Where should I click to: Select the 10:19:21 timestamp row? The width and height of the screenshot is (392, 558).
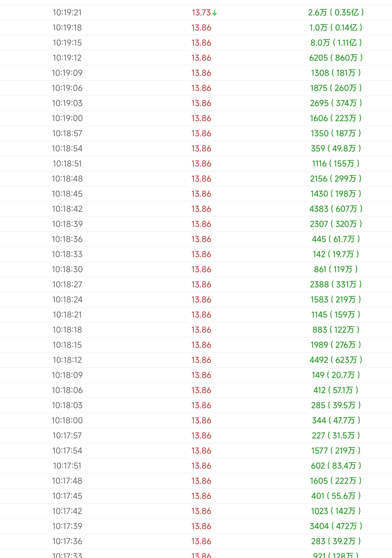click(x=67, y=13)
